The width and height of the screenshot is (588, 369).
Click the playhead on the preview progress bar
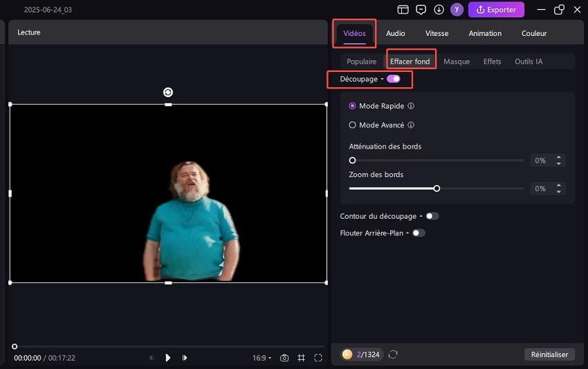pos(15,346)
